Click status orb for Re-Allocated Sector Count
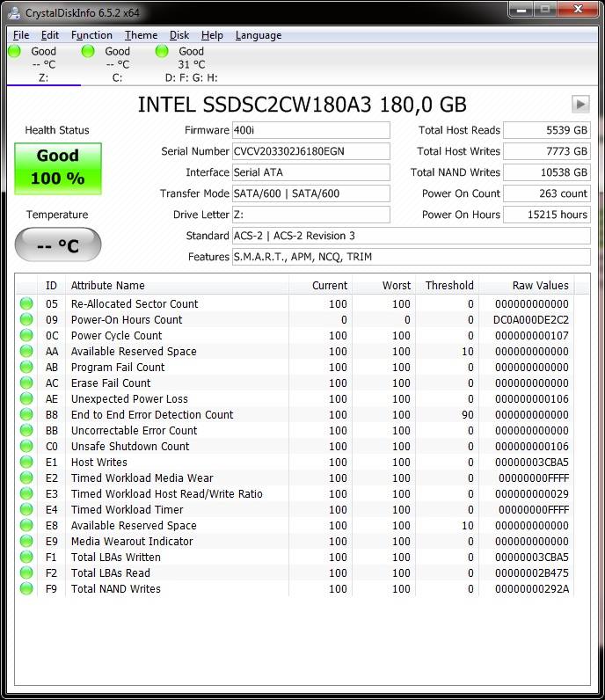This screenshot has width=605, height=700. [x=26, y=303]
